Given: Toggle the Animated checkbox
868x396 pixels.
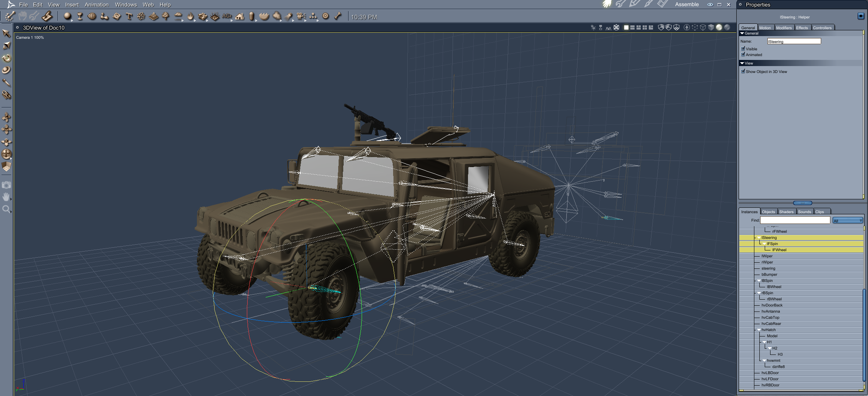Looking at the screenshot, I should tap(743, 55).
